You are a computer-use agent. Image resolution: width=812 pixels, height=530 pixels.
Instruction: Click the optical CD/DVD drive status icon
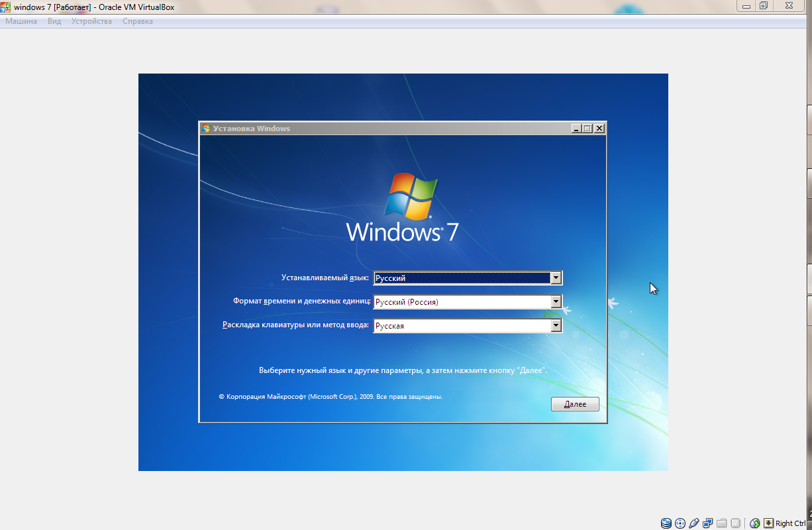tap(680, 523)
